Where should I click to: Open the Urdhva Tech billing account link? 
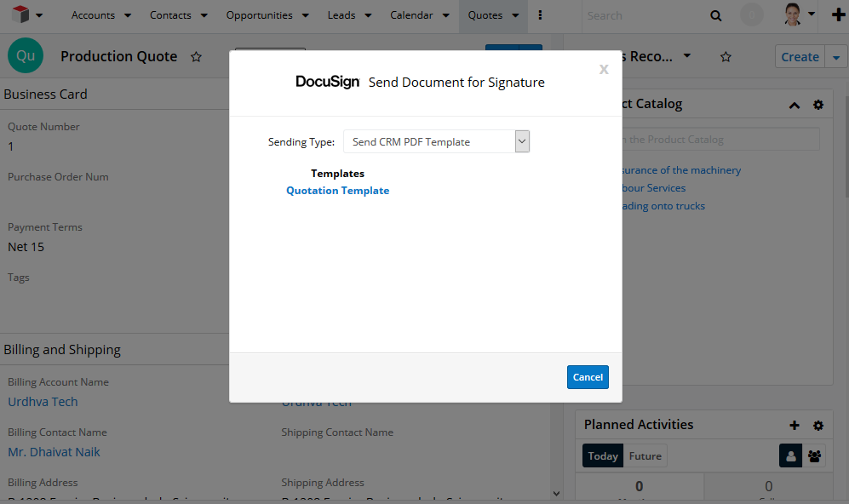tap(43, 402)
